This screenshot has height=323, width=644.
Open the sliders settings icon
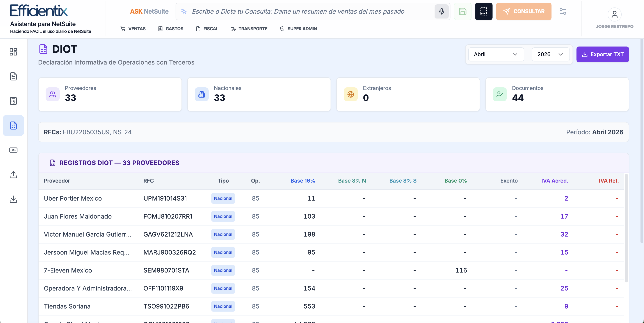tap(563, 11)
